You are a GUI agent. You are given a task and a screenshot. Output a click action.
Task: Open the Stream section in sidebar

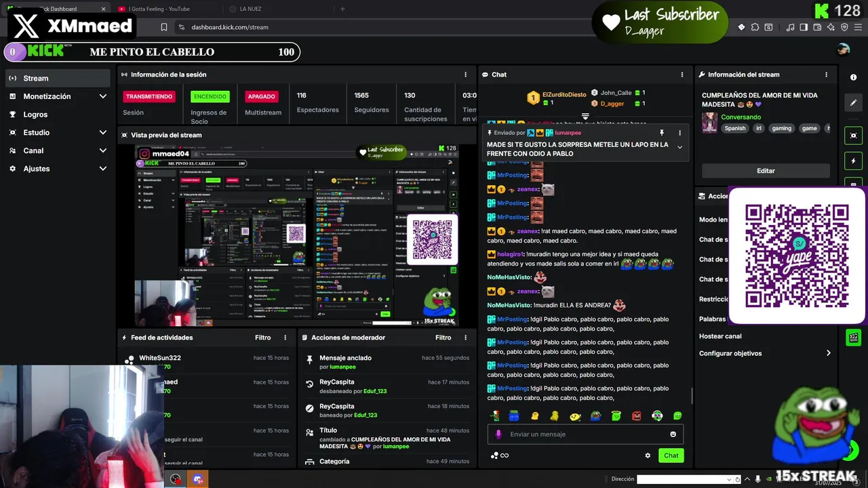[x=58, y=78]
